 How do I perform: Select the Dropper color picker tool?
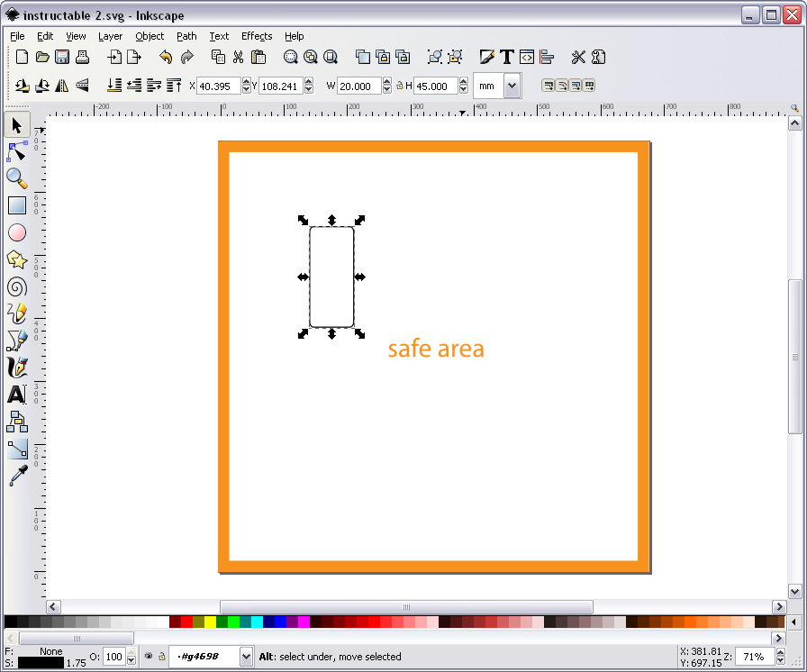pyautogui.click(x=17, y=476)
